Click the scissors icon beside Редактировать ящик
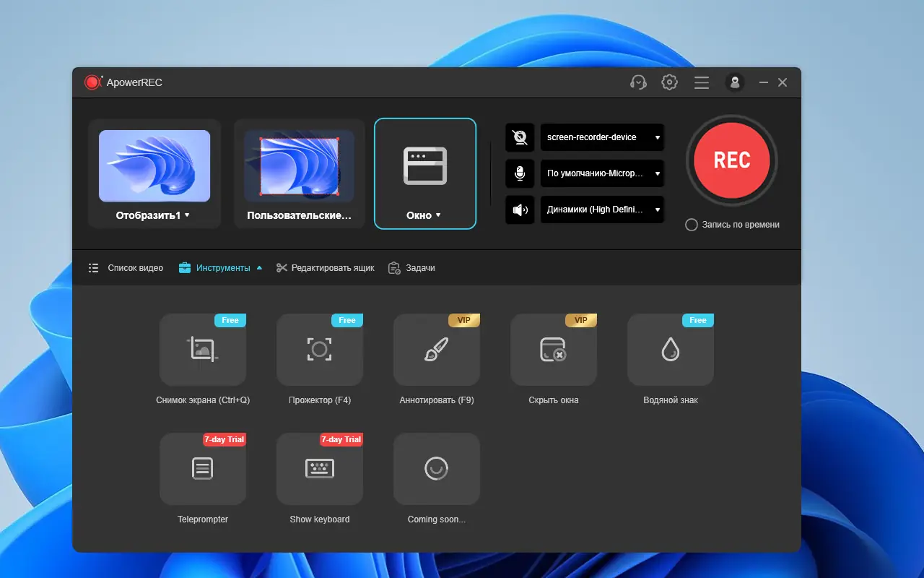 tap(282, 268)
